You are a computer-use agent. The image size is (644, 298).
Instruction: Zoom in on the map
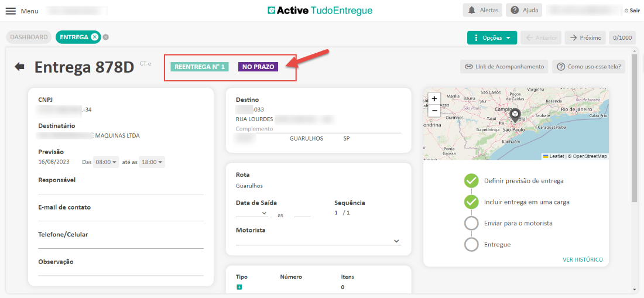tap(434, 99)
